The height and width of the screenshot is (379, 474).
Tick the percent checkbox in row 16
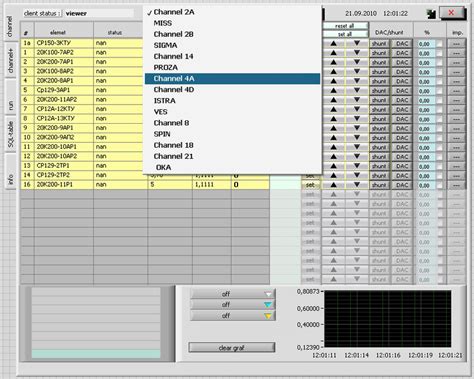click(x=440, y=185)
